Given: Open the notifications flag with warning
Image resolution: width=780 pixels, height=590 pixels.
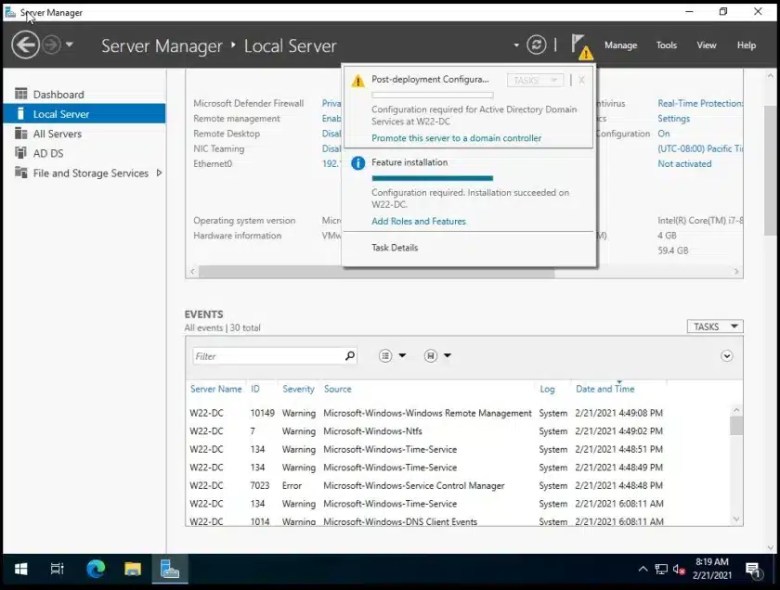Looking at the screenshot, I should coord(581,47).
